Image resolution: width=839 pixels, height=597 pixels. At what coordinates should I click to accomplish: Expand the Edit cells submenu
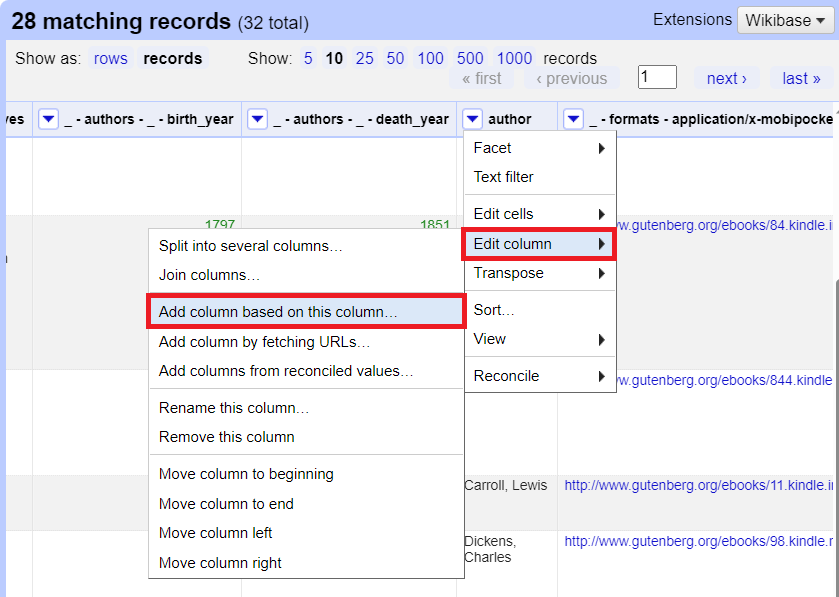pyautogui.click(x=539, y=214)
